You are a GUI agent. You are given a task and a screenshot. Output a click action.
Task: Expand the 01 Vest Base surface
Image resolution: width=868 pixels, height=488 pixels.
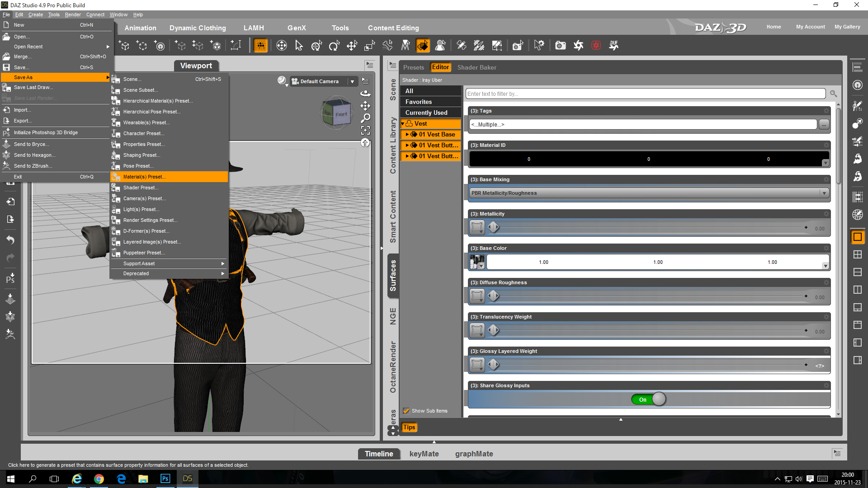tap(407, 134)
